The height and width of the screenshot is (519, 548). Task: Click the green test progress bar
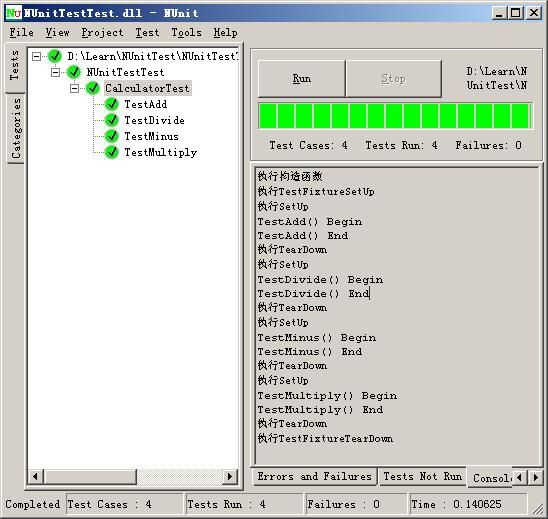click(396, 116)
